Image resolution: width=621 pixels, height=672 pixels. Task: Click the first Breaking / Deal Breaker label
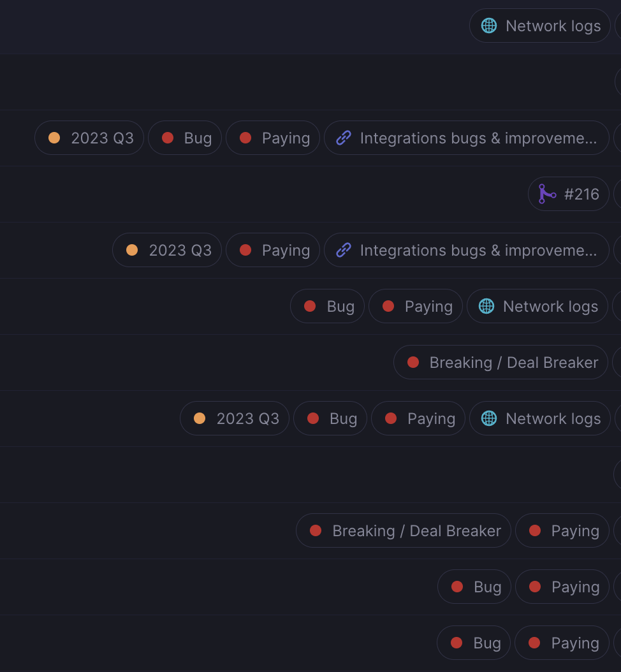point(500,362)
